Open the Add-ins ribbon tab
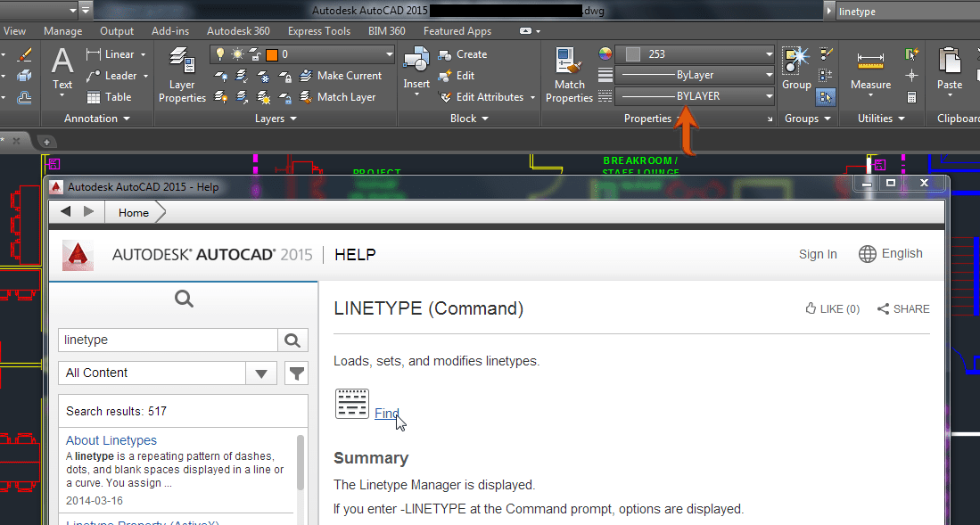This screenshot has width=980, height=525. coord(170,30)
